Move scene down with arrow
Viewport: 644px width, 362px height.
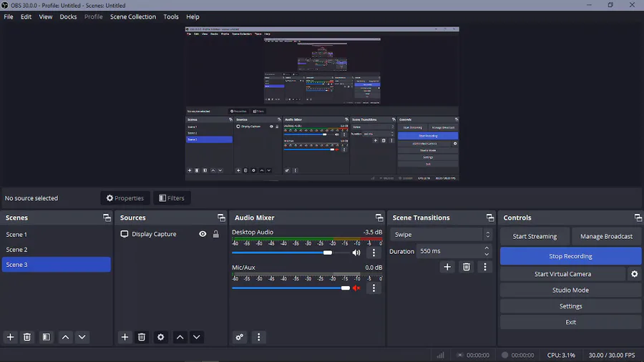(82, 337)
